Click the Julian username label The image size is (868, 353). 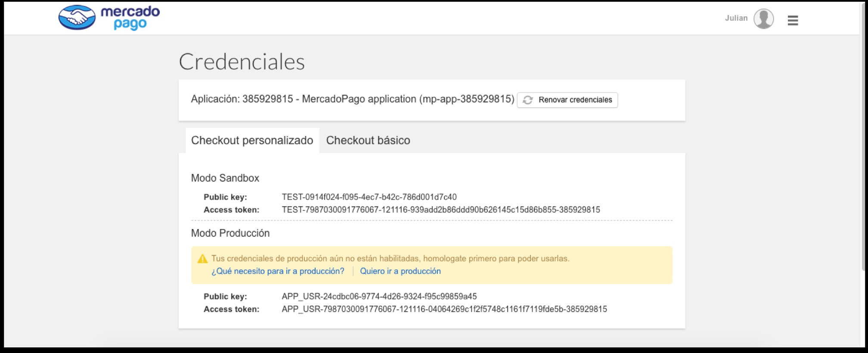(736, 18)
